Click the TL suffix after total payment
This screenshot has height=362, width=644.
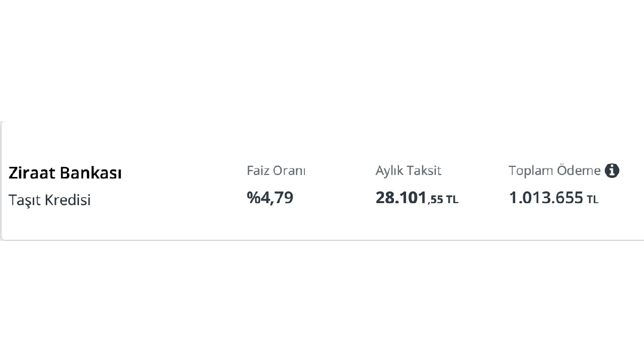(x=592, y=200)
